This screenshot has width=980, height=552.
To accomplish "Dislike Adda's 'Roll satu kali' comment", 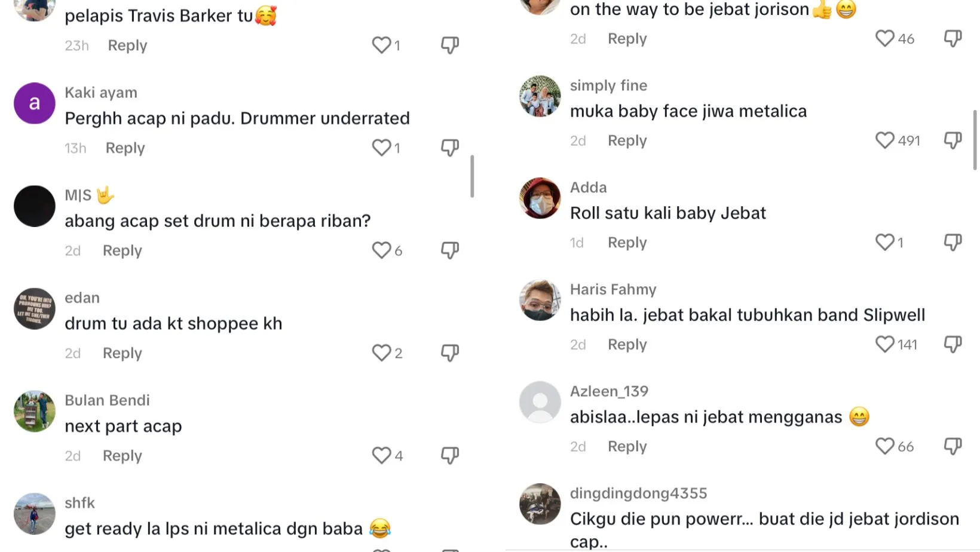I will [953, 243].
